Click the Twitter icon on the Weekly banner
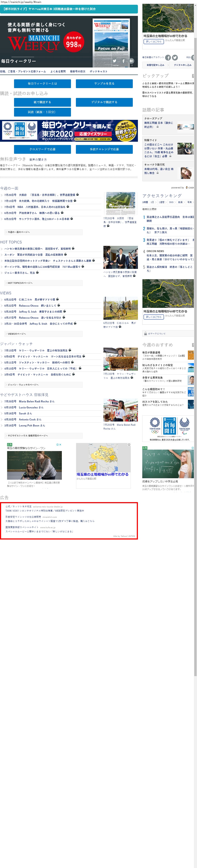The width and height of the screenshot is (197, 868). pyautogui.click(x=115, y=61)
